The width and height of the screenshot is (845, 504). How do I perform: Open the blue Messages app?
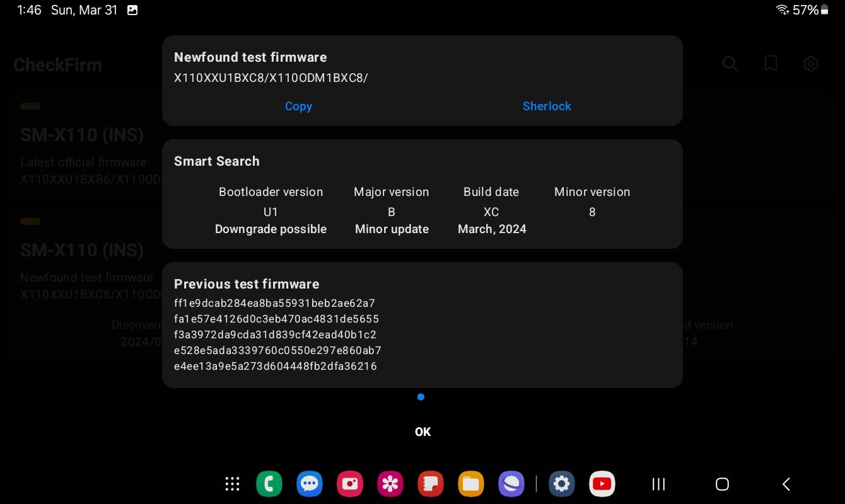310,484
